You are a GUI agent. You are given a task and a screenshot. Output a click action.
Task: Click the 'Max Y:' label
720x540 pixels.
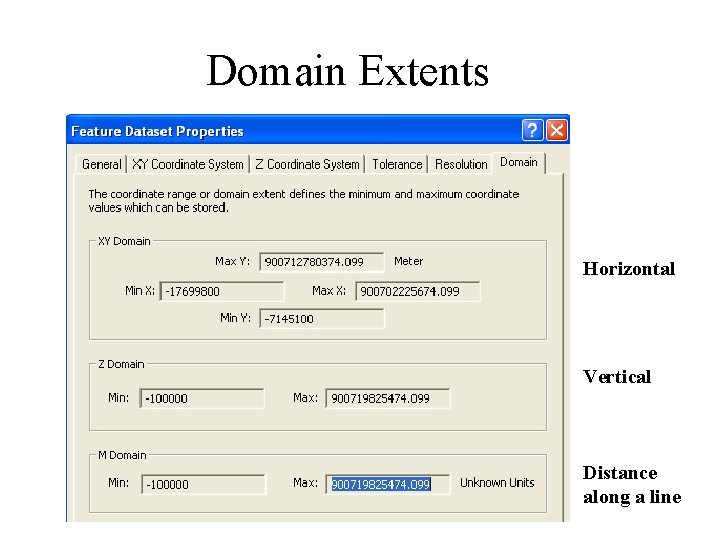coord(232,261)
